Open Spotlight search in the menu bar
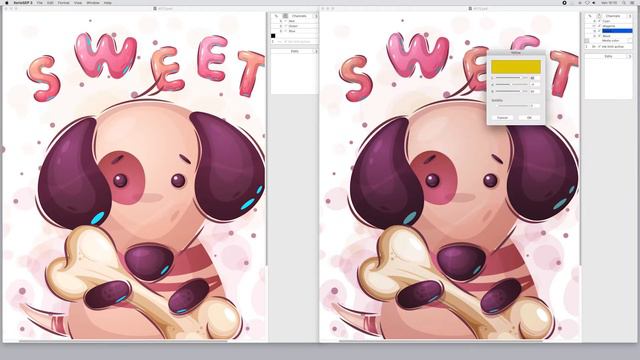640x360 pixels. coord(624,2)
